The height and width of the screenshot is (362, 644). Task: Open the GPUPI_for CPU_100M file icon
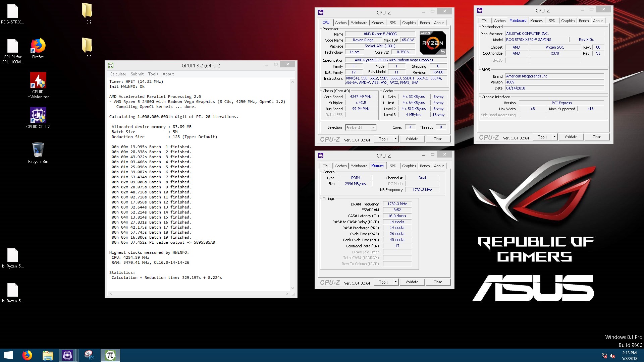pyautogui.click(x=12, y=51)
